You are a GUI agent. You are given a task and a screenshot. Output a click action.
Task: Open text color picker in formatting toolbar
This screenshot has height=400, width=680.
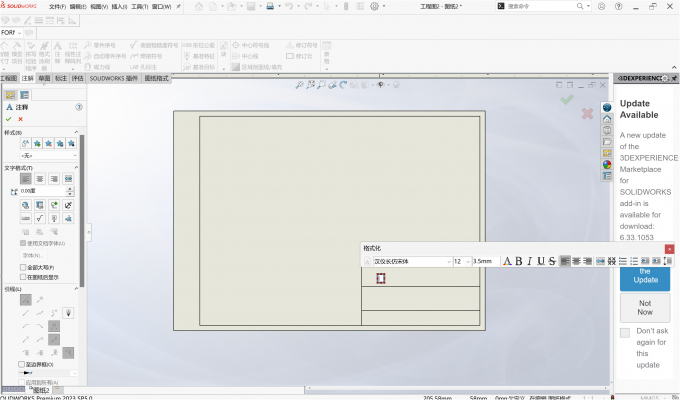point(507,261)
